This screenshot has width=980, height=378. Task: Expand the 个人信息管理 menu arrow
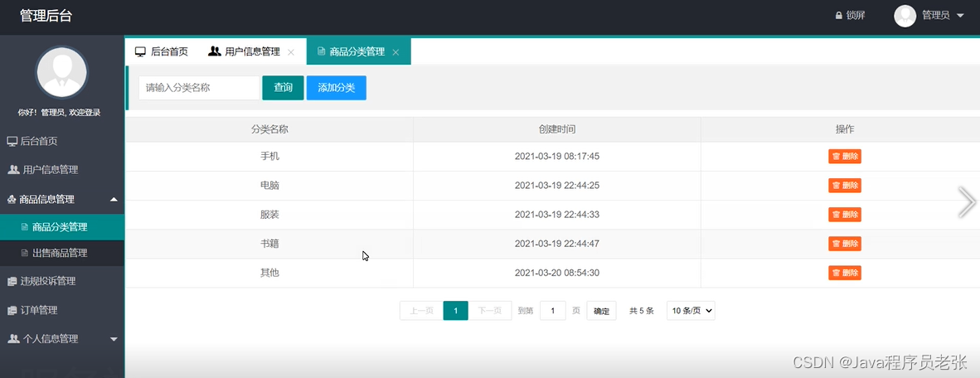114,339
